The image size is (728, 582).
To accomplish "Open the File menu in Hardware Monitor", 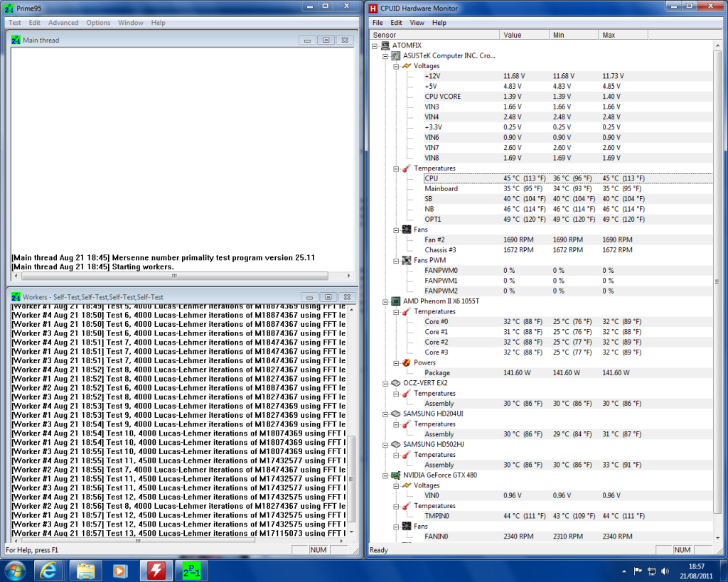I will coord(378,23).
